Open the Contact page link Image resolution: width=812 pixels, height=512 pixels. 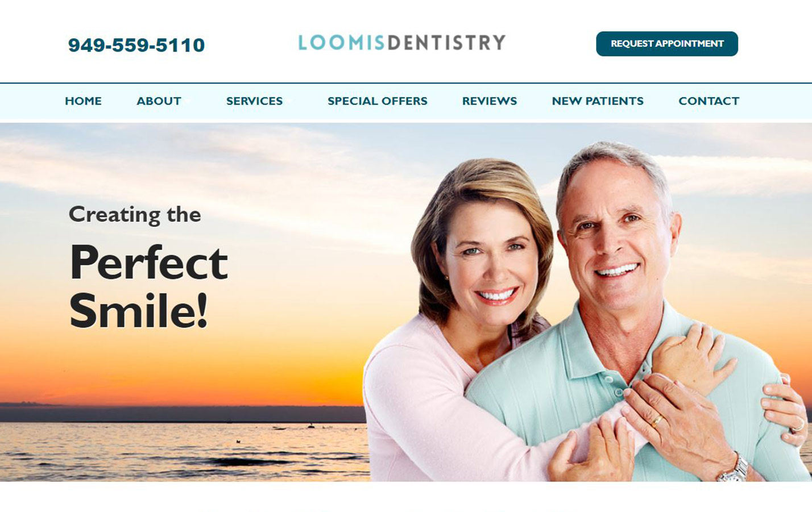tap(709, 101)
